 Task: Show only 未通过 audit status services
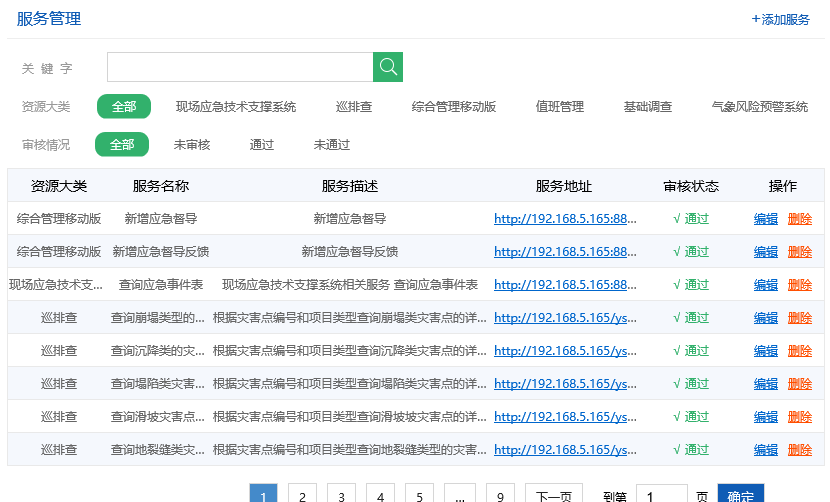click(x=332, y=145)
